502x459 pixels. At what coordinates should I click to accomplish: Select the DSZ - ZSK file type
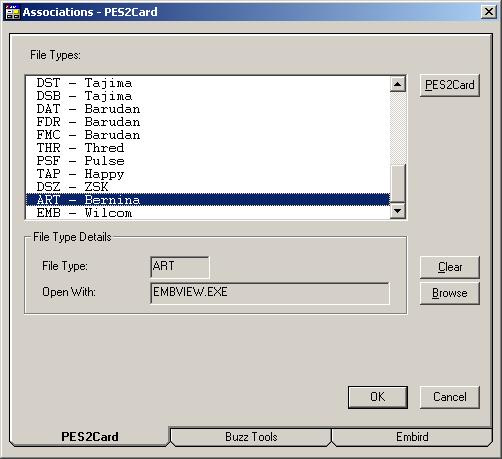(x=208, y=187)
